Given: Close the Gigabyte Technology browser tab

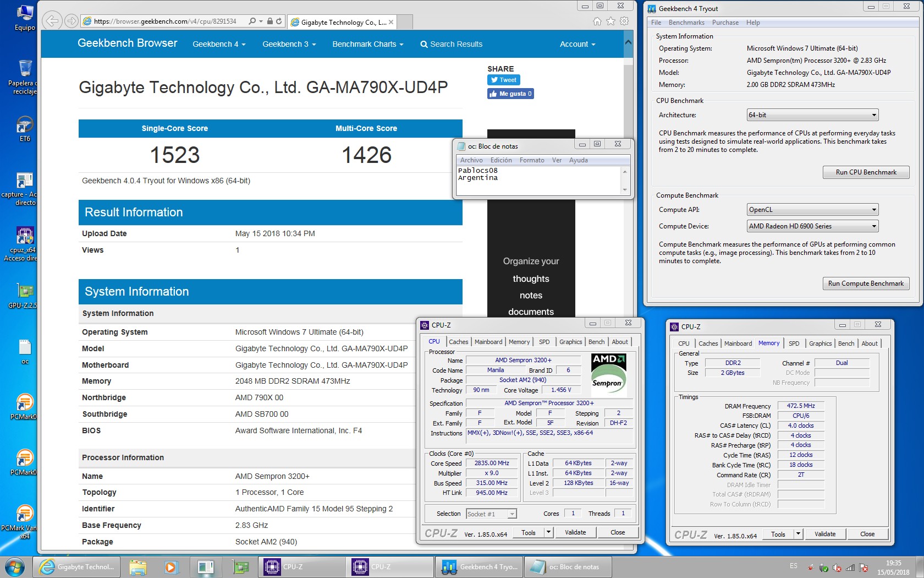Looking at the screenshot, I should (x=391, y=23).
